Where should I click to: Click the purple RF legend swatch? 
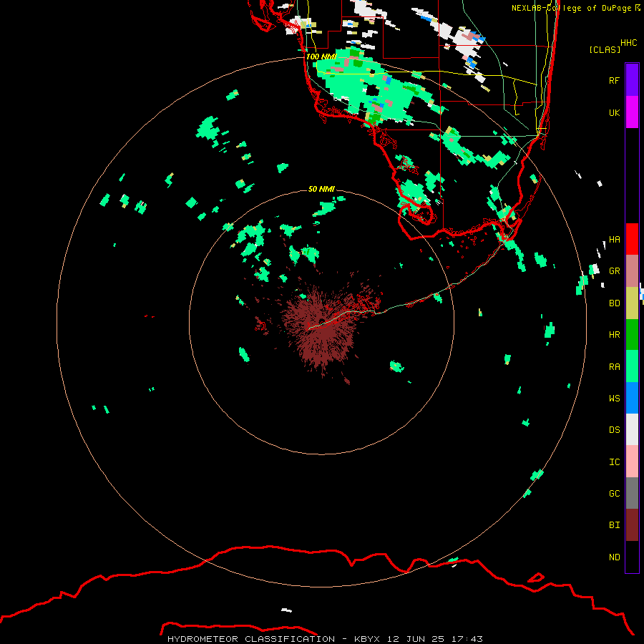point(632,80)
